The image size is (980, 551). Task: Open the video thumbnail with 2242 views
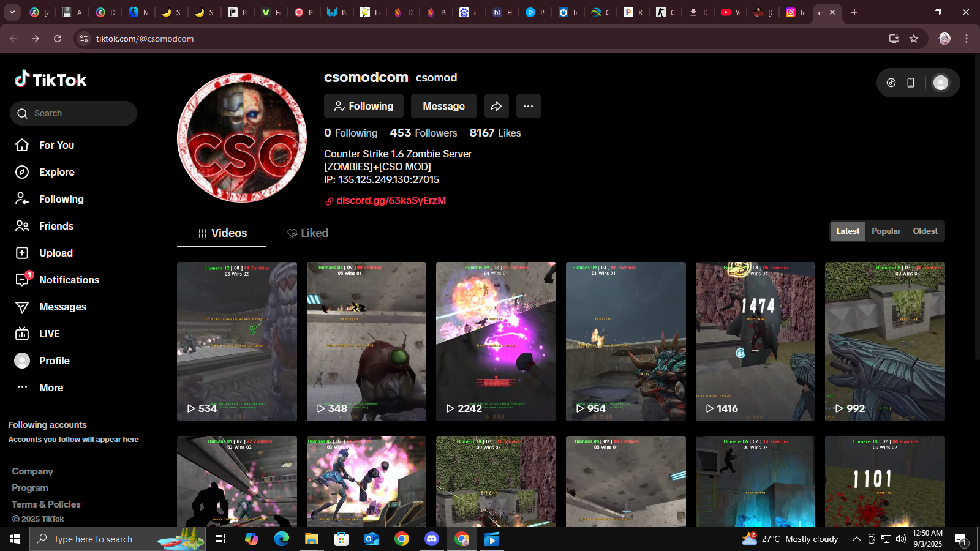[x=496, y=341]
